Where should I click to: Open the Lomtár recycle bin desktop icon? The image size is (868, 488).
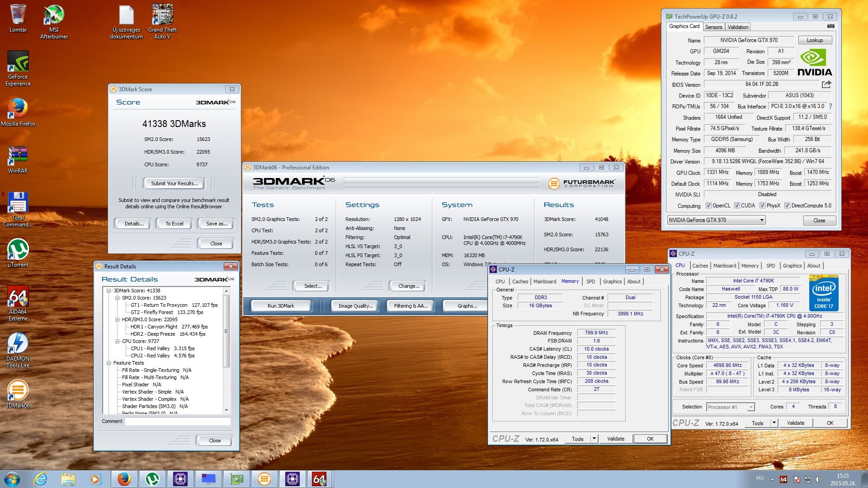[18, 19]
